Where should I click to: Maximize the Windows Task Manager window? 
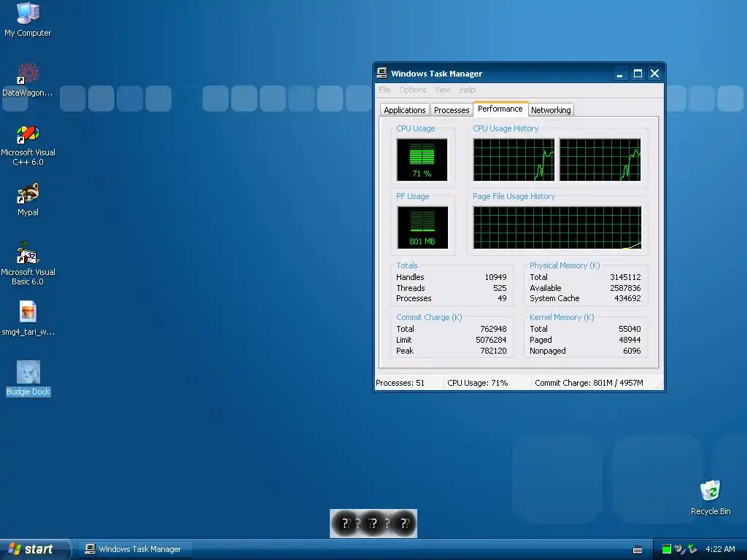point(638,74)
